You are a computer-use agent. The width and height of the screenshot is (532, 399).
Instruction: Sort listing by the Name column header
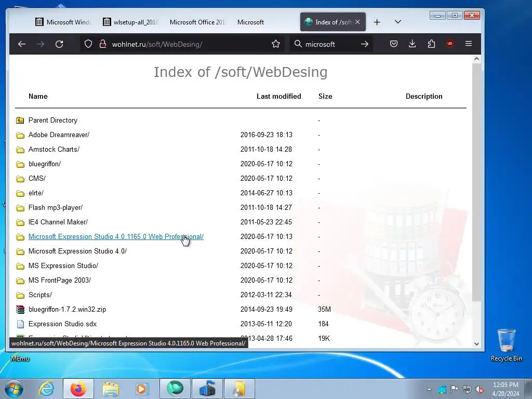pyautogui.click(x=38, y=96)
